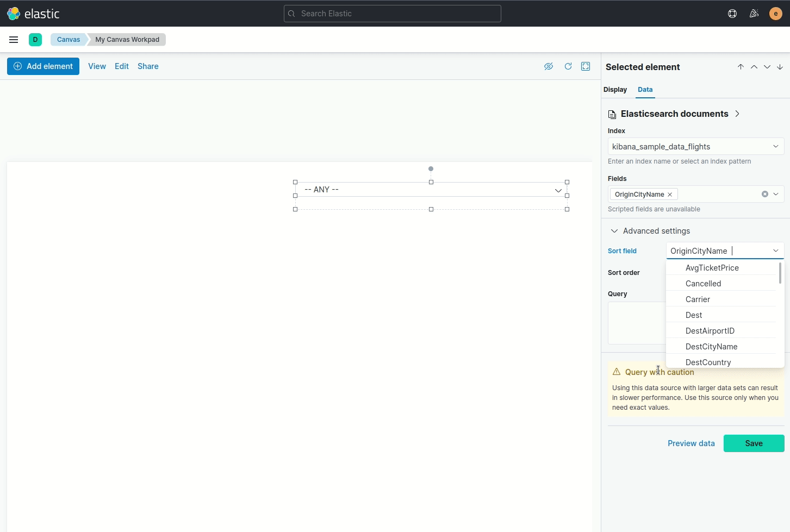Expand the Fields combo box arrow
790x532 pixels.
pyautogui.click(x=776, y=194)
